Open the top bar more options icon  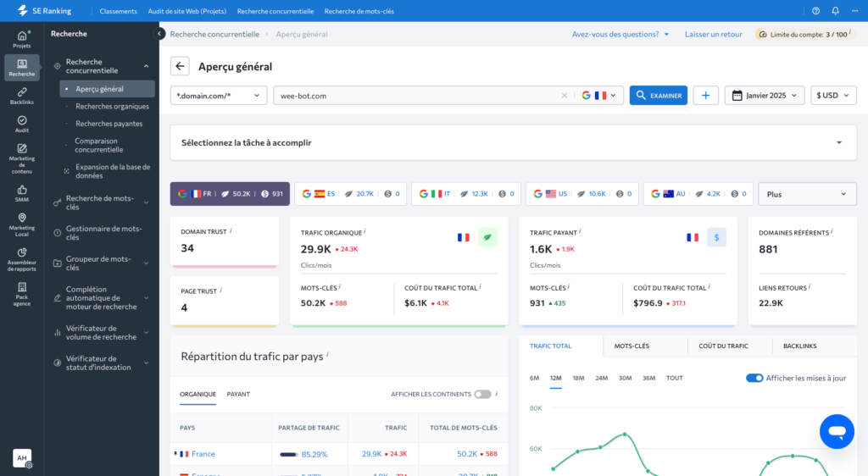pos(854,10)
